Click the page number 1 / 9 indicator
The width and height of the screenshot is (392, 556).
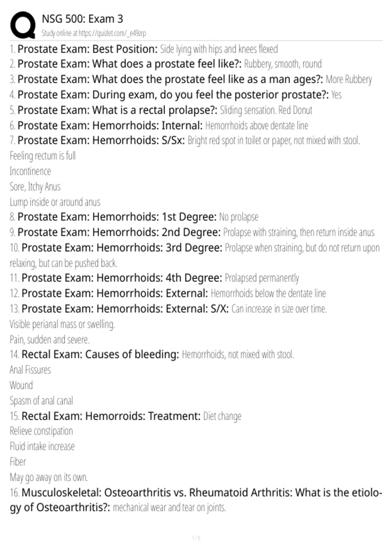click(x=196, y=538)
